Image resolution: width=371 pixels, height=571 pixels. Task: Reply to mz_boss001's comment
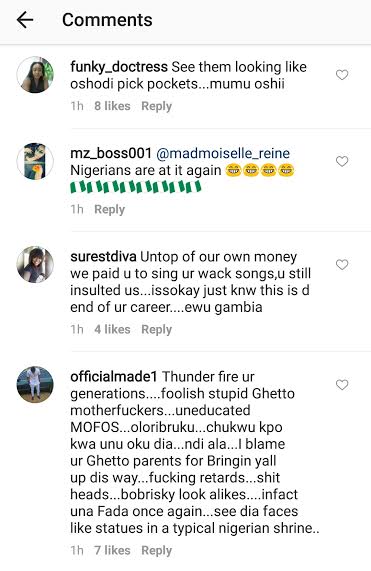pos(110,209)
